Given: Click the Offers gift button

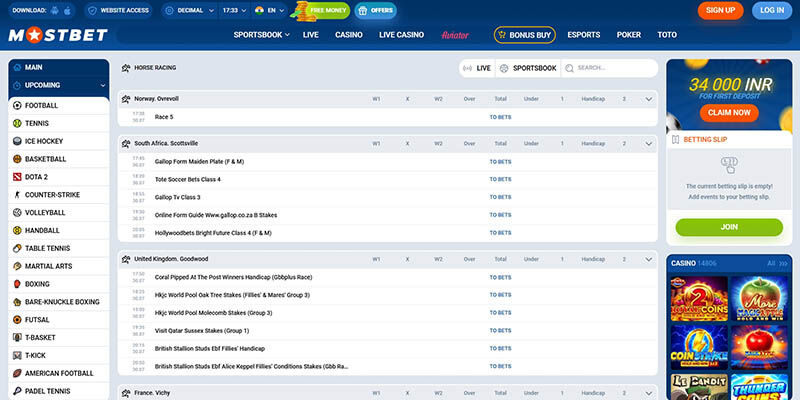Looking at the screenshot, I should pyautogui.click(x=376, y=11).
